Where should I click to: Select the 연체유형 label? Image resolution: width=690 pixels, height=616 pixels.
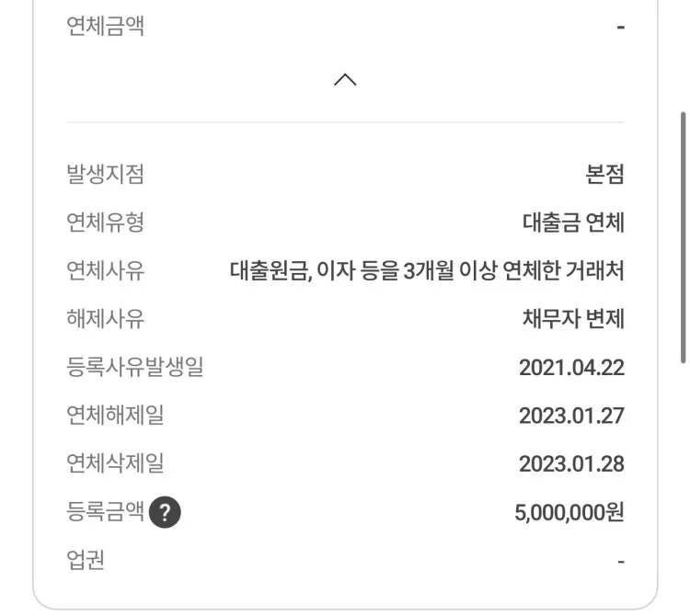(x=105, y=222)
